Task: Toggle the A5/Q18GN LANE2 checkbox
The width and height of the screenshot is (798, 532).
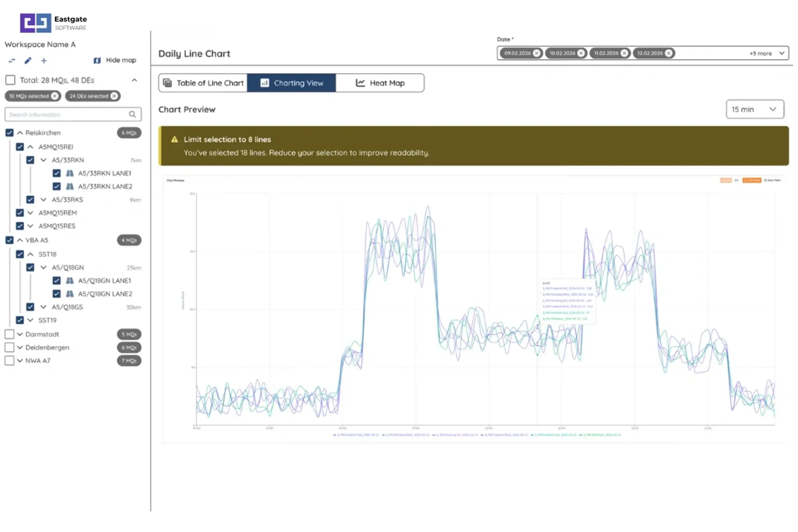Action: (x=56, y=294)
